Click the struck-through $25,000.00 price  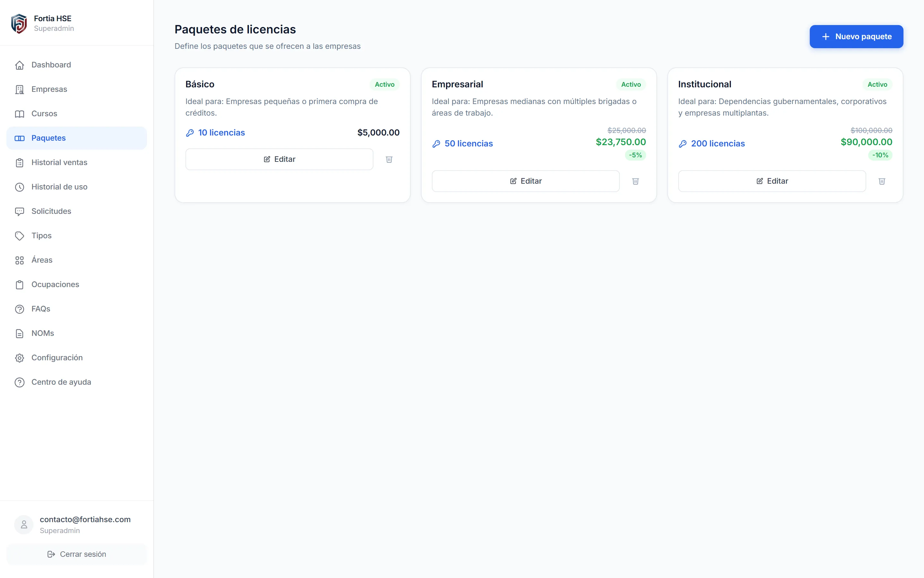click(627, 130)
